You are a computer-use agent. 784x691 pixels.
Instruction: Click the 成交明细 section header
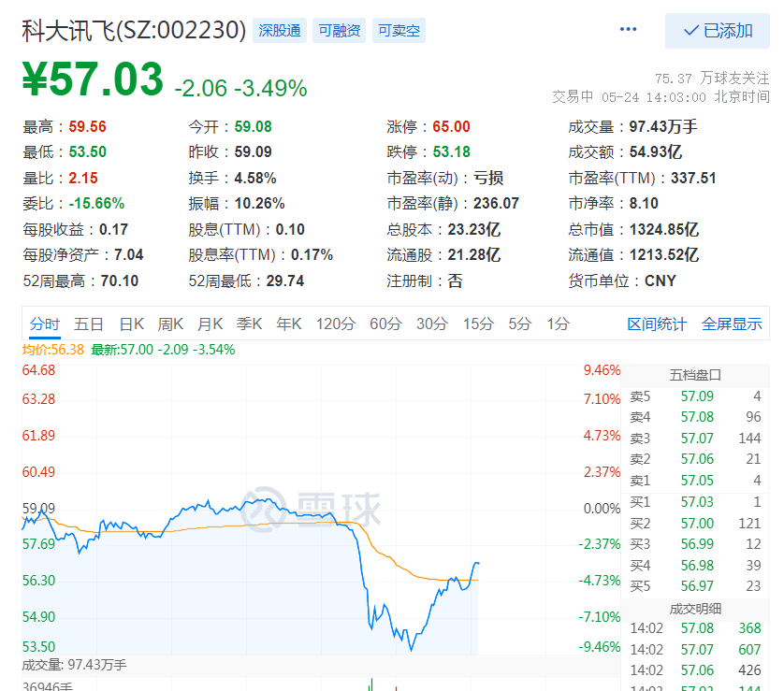(x=695, y=608)
